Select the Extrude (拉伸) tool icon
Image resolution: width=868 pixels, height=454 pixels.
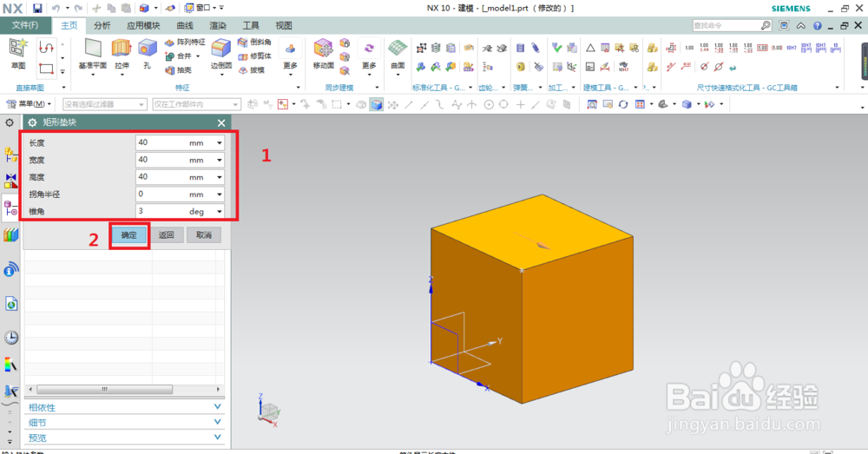point(122,48)
